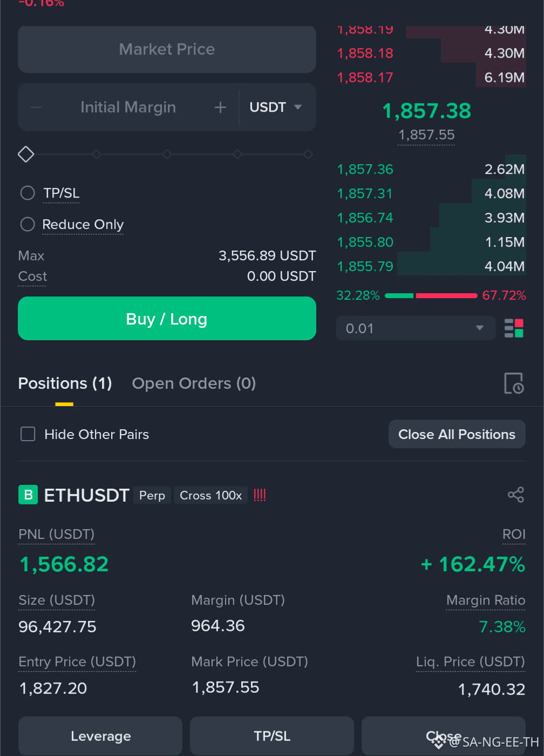Tap the red risk bars next to Cross 100x

260,495
